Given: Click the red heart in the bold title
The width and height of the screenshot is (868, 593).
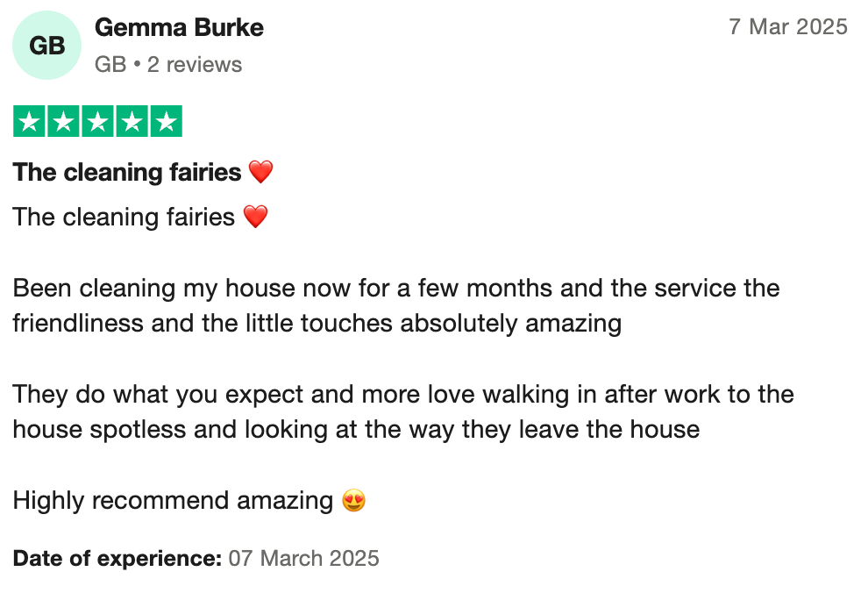Looking at the screenshot, I should coord(260,172).
